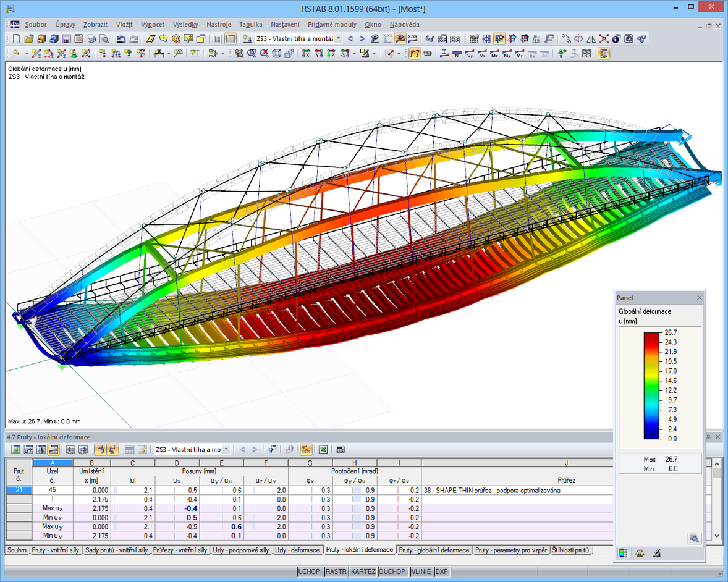Expand work plane dropdown arrow
728x582 pixels.
tap(399, 53)
